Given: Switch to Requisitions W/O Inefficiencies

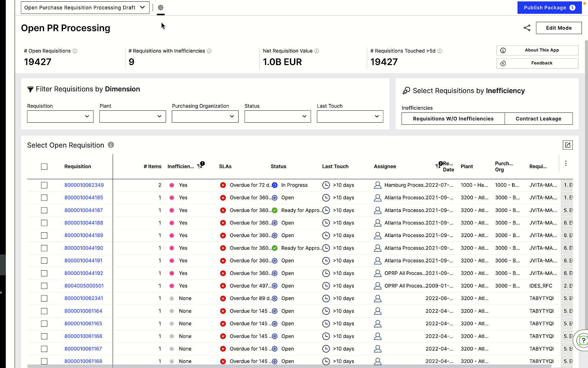Looking at the screenshot, I should (x=453, y=119).
